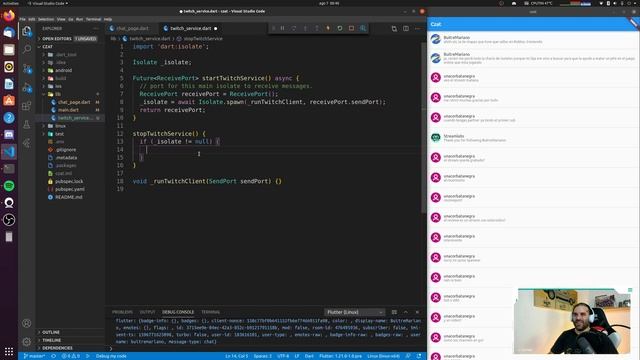
Task: Switch to the PROBLEMS panel tab
Action: [x=122, y=312]
